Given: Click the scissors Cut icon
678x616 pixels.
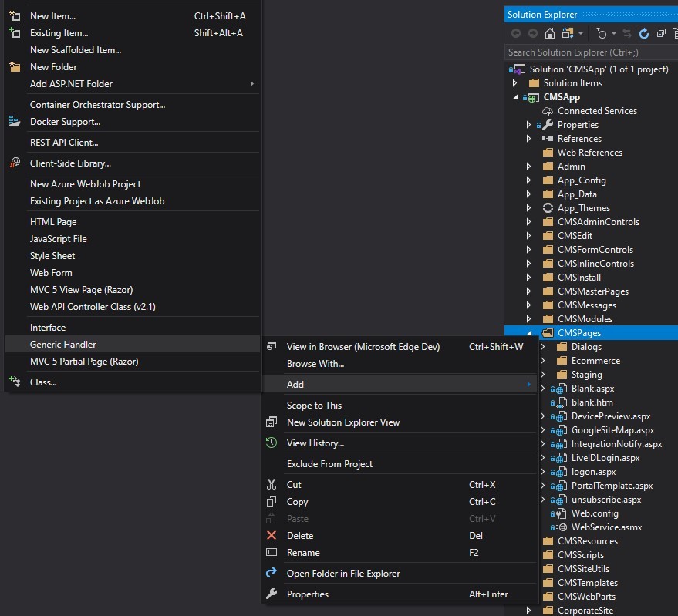Looking at the screenshot, I should point(272,484).
